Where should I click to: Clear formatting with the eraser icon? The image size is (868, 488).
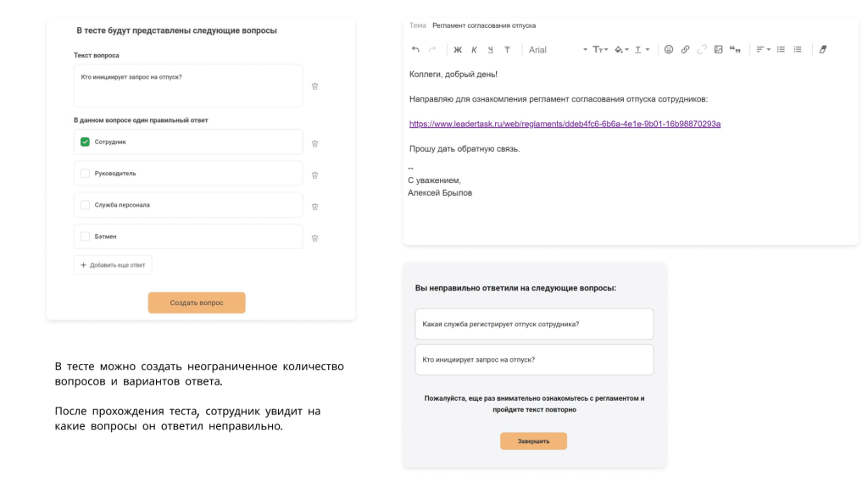pyautogui.click(x=822, y=49)
